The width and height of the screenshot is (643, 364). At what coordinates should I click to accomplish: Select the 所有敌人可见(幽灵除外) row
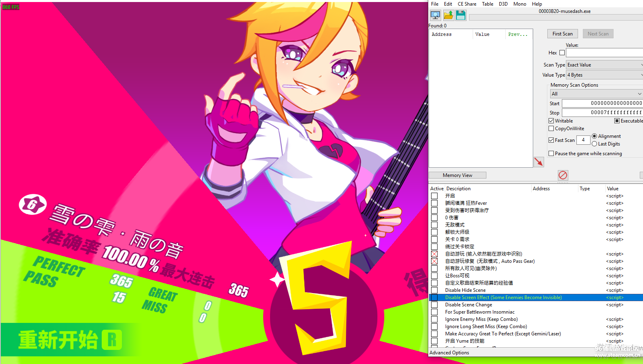click(x=536, y=268)
